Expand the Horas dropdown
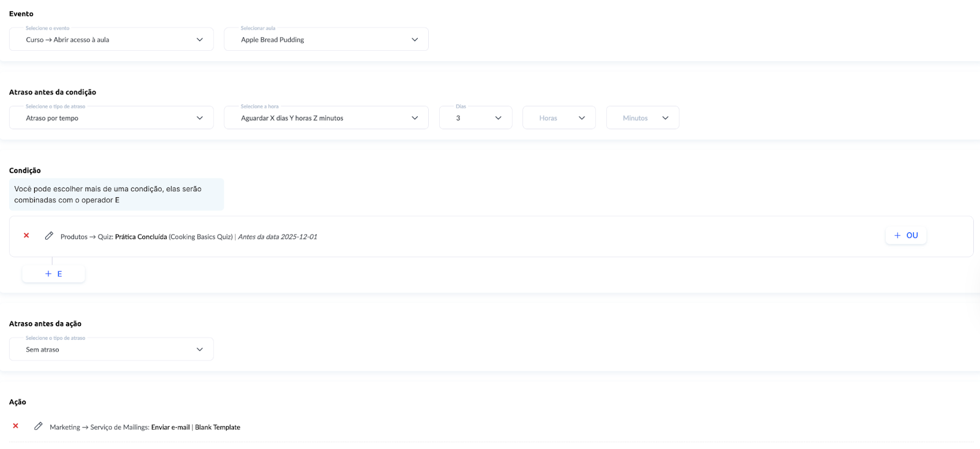 tap(559, 118)
